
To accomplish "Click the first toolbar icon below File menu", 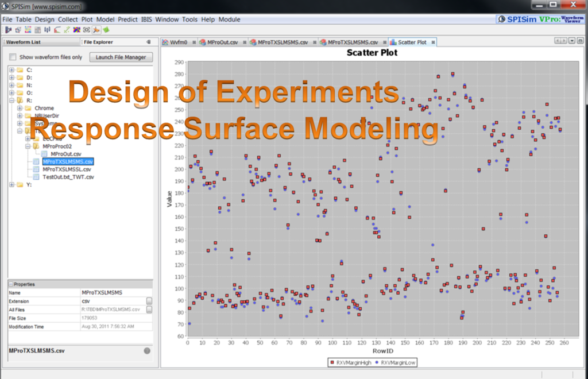I will [7, 29].
